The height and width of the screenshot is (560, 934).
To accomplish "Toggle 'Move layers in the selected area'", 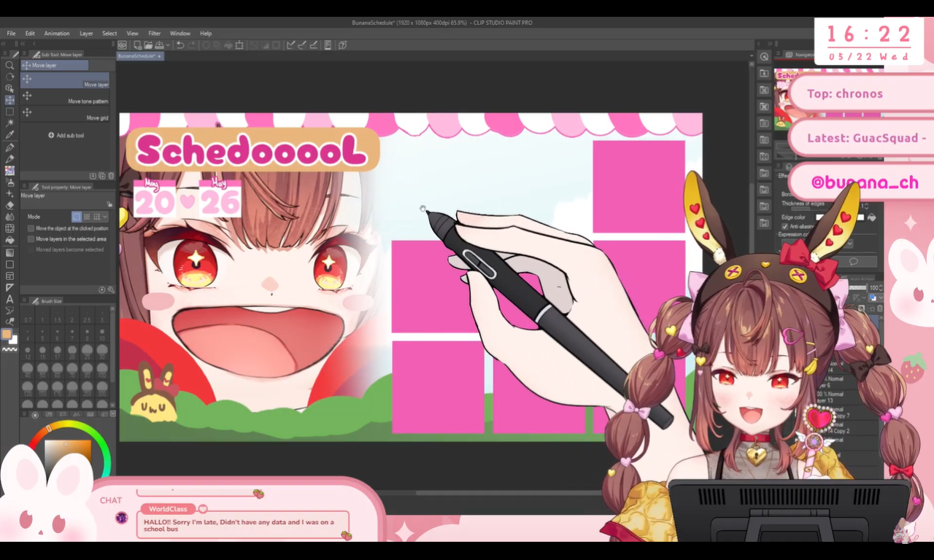I will point(31,238).
